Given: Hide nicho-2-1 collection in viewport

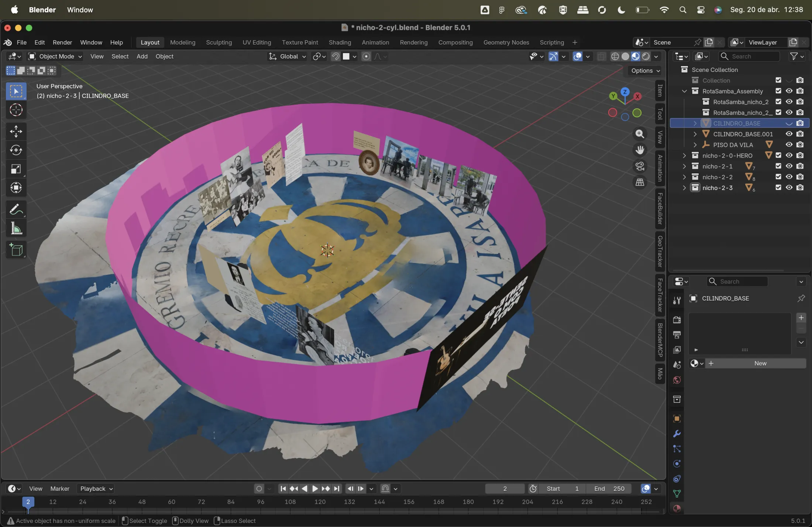Looking at the screenshot, I should tap(789, 166).
